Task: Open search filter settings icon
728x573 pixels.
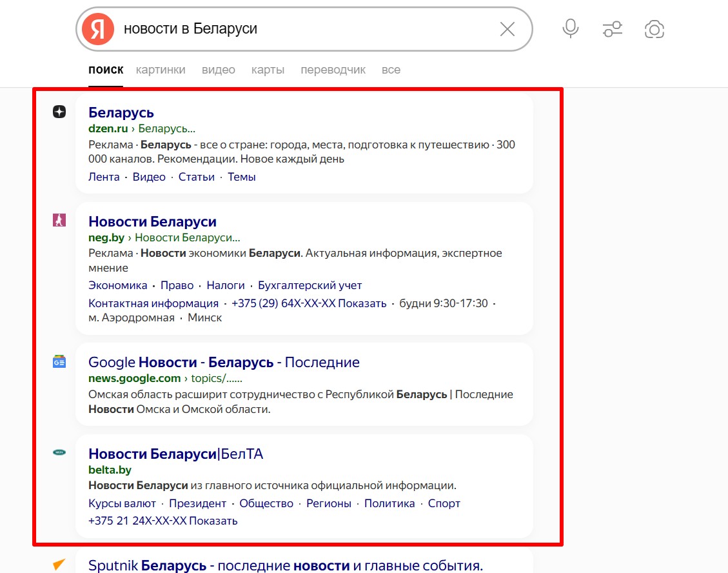Action: click(x=613, y=29)
